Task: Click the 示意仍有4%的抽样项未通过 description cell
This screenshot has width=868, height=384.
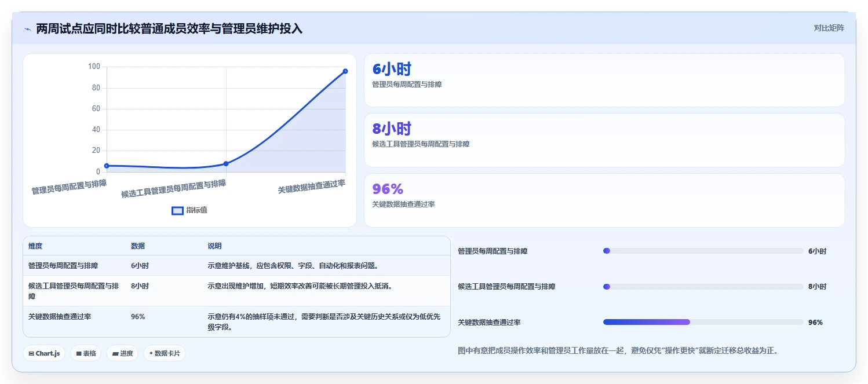Action: 324,322
